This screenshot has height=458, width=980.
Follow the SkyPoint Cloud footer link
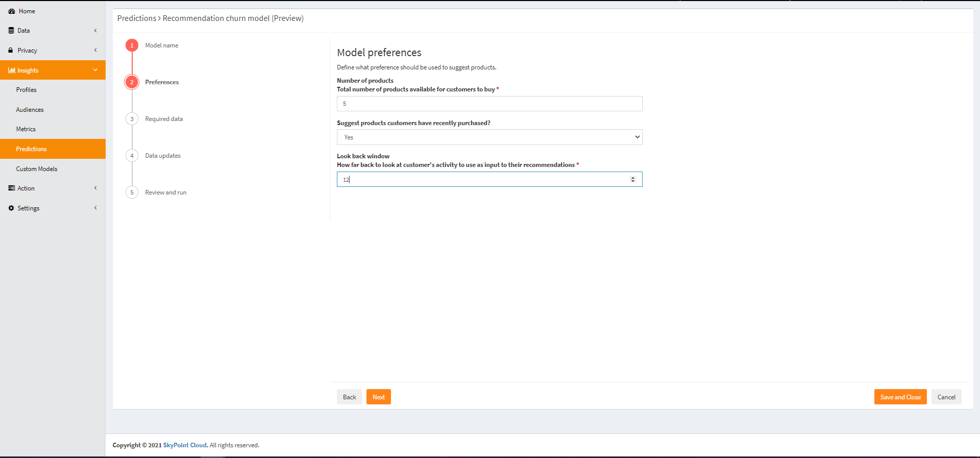click(185, 445)
